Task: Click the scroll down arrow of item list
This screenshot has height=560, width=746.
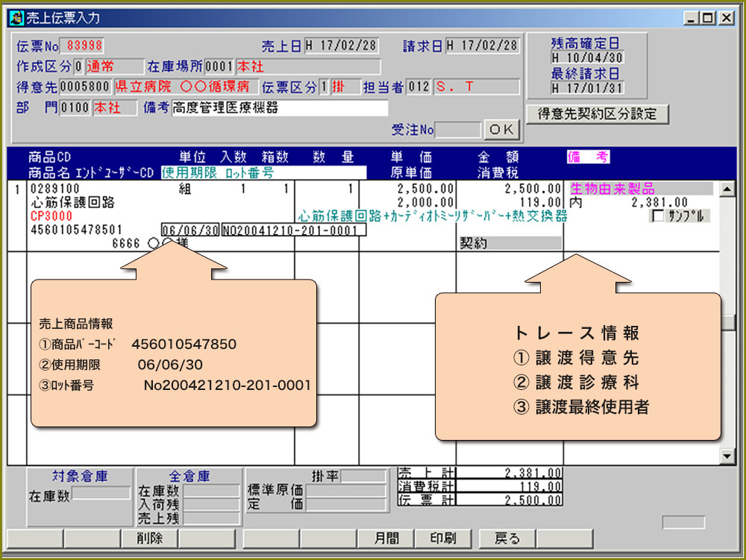Action: 727,455
